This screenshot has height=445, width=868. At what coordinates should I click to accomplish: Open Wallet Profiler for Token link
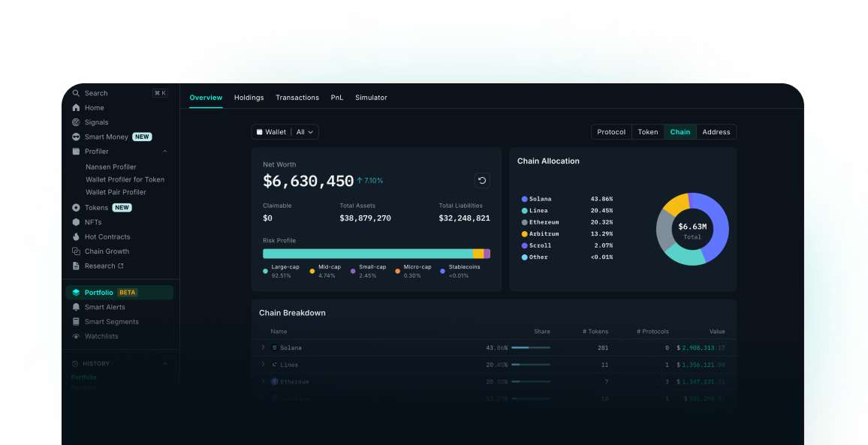pyautogui.click(x=125, y=180)
